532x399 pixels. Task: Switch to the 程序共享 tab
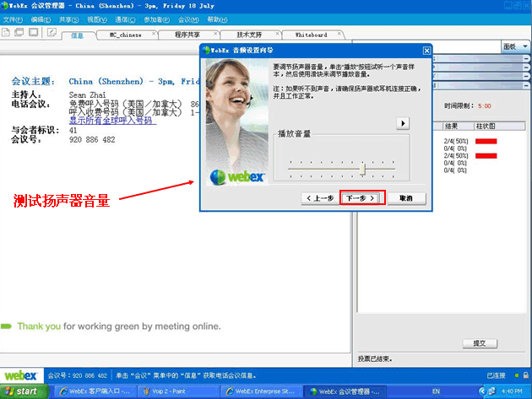(x=187, y=35)
